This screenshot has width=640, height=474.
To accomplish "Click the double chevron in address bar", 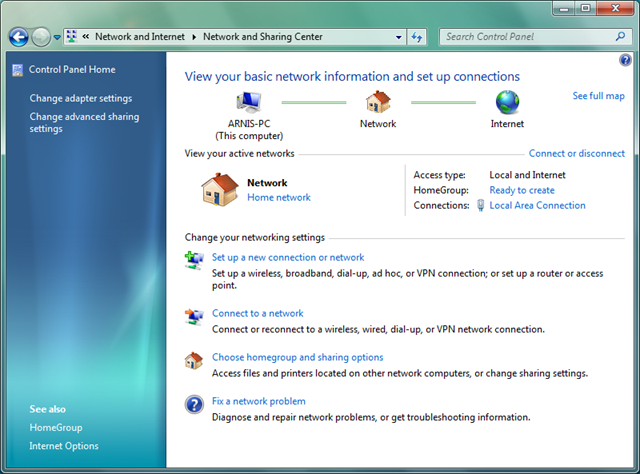I will (86, 37).
